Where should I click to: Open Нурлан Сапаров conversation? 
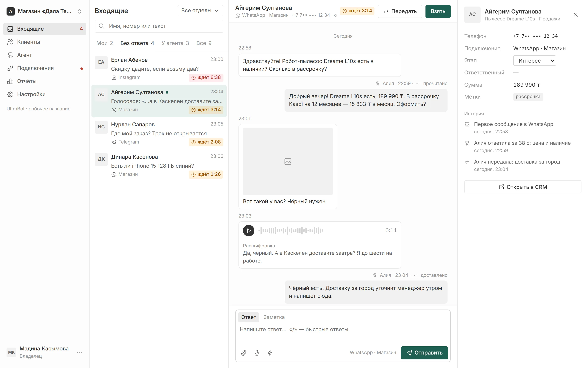(x=159, y=133)
